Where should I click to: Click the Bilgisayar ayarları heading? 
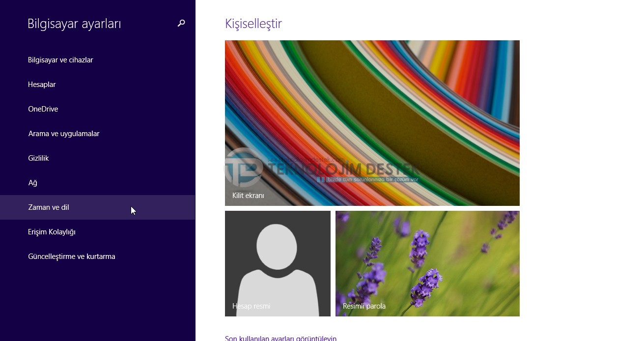(x=74, y=24)
